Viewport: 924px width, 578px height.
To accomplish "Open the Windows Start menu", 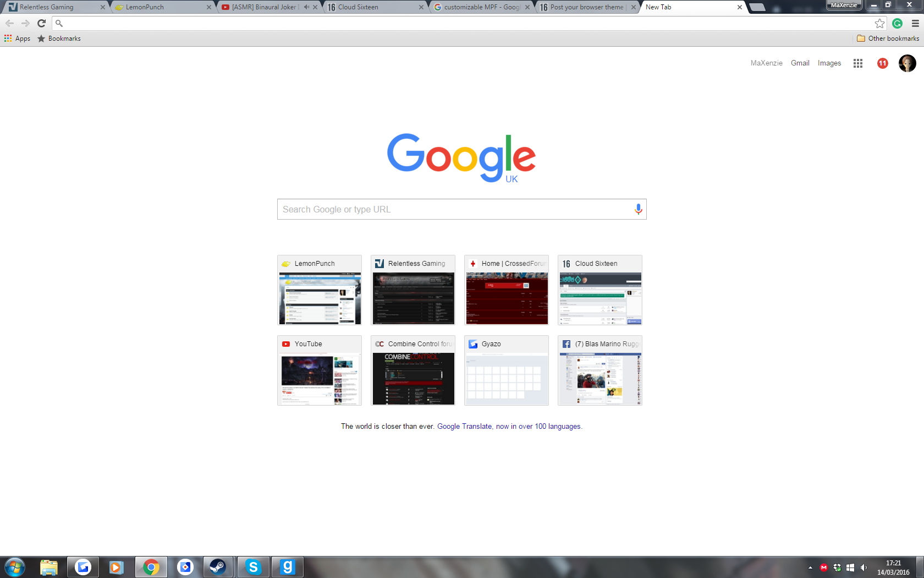I will [15, 567].
